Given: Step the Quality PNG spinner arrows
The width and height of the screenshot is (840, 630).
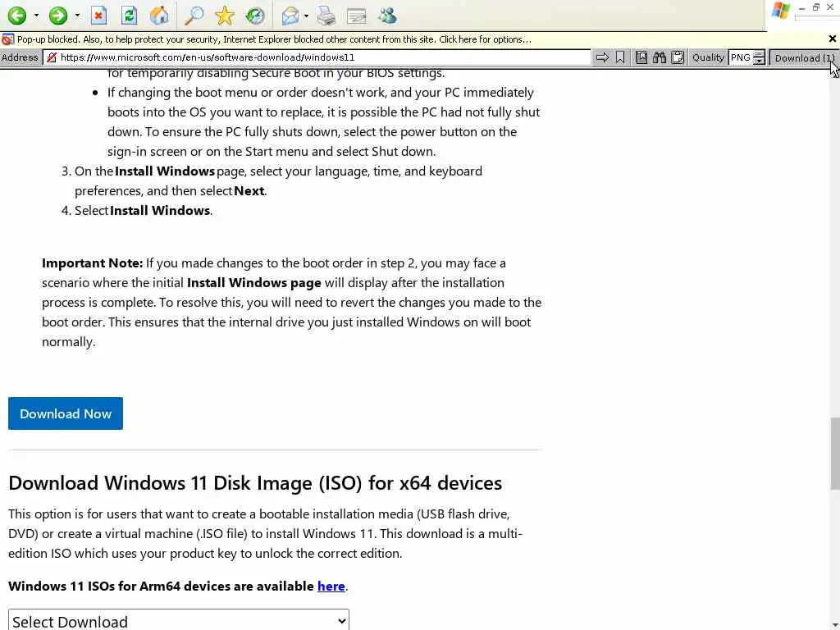Looking at the screenshot, I should pos(759,58).
